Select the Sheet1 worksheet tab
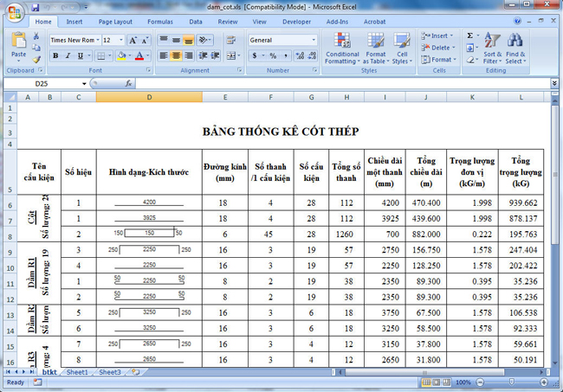Screen dimensions: 563x392 click(x=78, y=372)
